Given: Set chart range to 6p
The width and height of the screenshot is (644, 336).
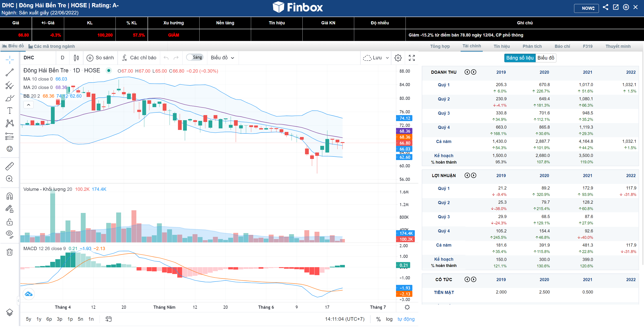Looking at the screenshot, I should tap(49, 319).
